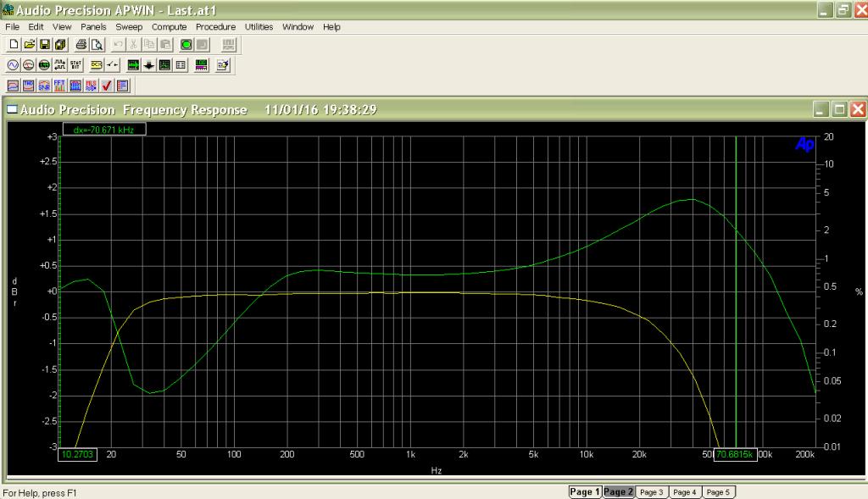Click the Hz axis label below the graph
Viewport: 868px width, 499px height.
(437, 470)
